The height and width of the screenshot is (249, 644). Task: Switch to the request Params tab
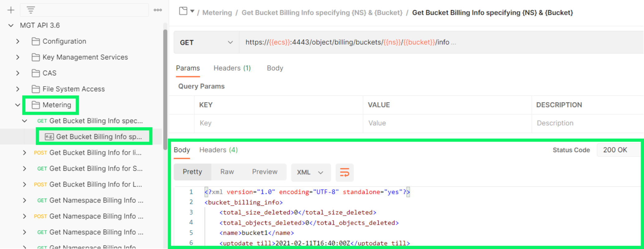click(188, 68)
